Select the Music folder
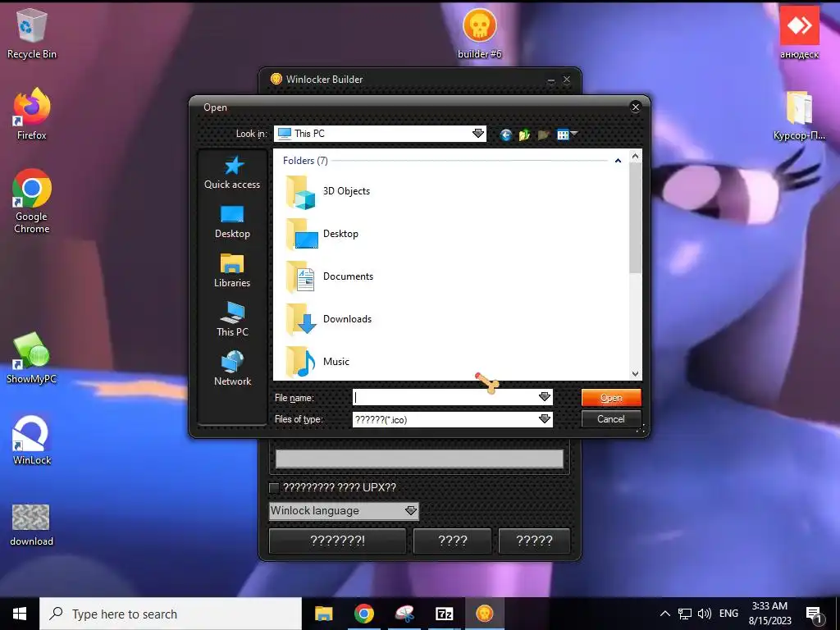 pyautogui.click(x=317, y=362)
